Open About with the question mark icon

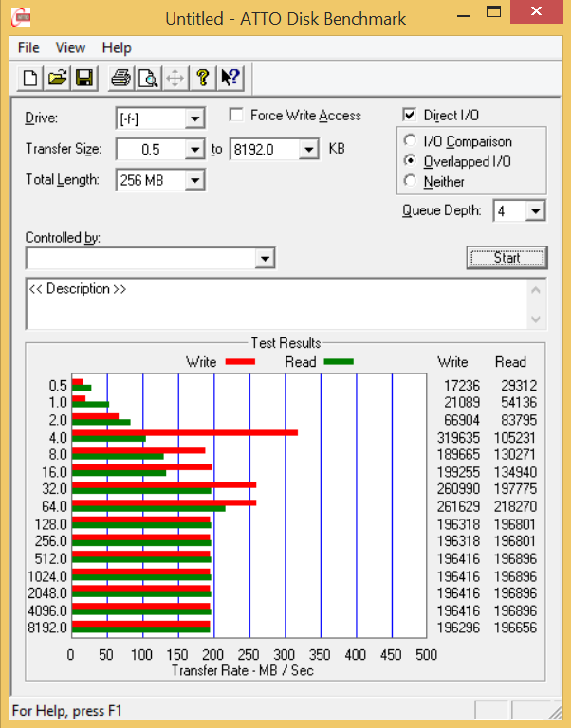[203, 78]
